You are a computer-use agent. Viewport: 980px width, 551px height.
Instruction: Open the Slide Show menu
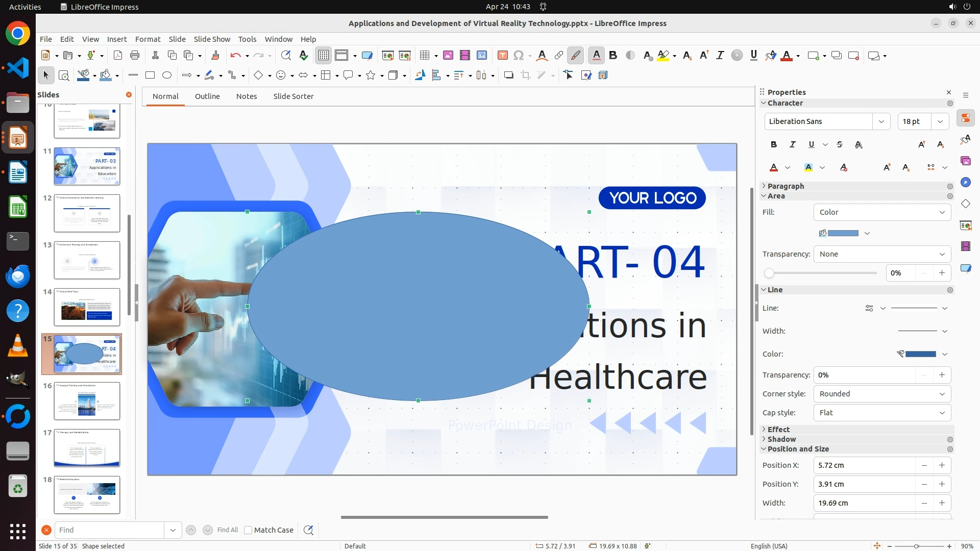click(x=212, y=39)
